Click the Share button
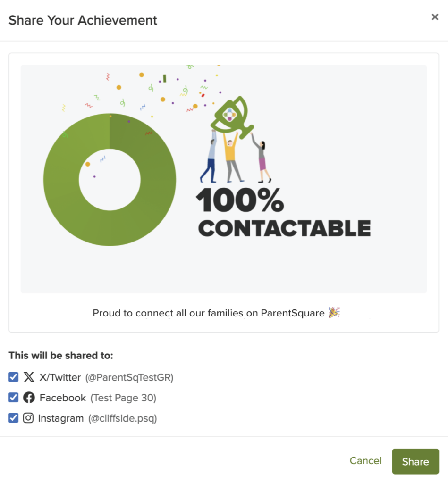This screenshot has height=483, width=448. click(x=415, y=461)
